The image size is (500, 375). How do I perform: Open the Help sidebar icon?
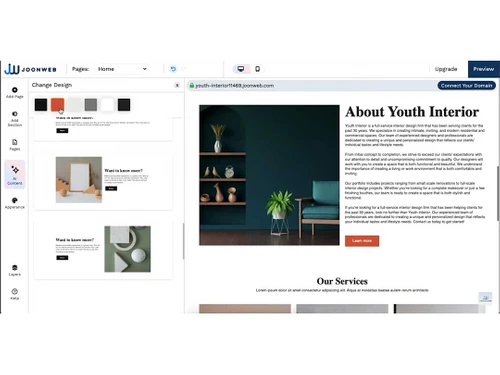(15, 294)
